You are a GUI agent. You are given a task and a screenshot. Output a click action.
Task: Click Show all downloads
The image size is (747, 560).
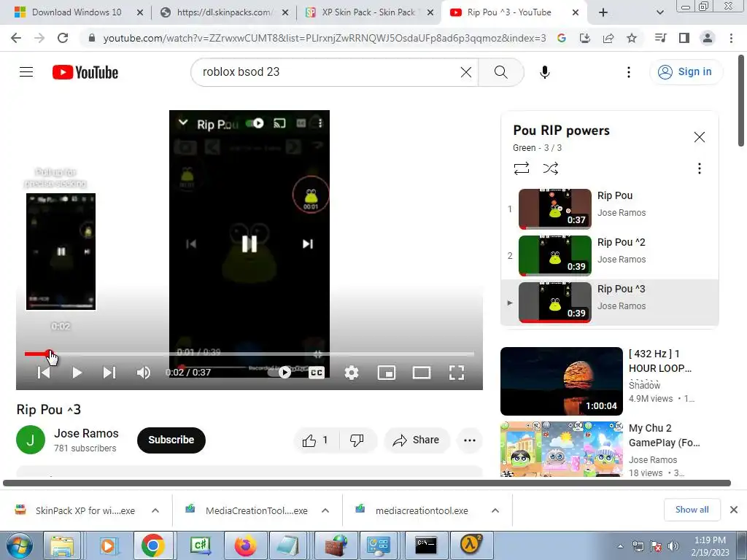click(x=692, y=510)
